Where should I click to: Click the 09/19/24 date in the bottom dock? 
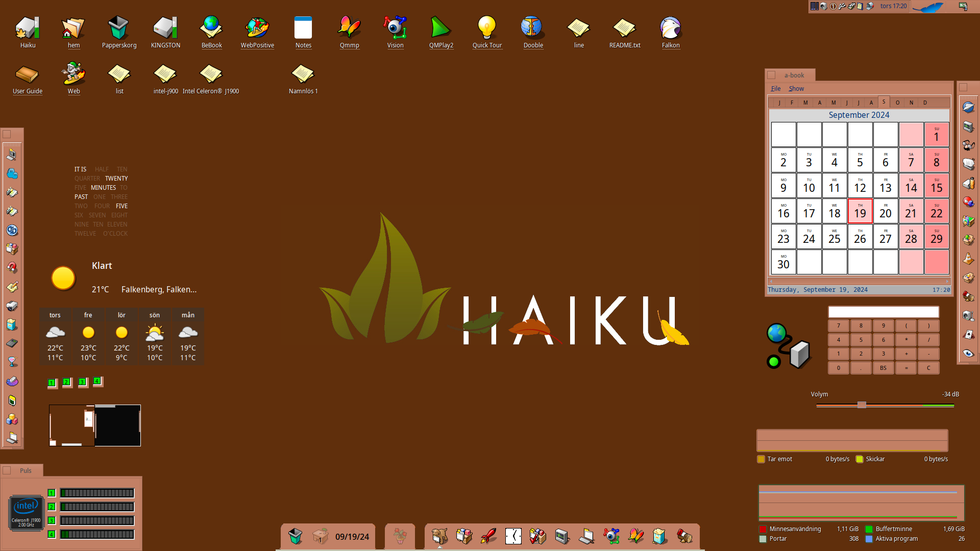point(352,537)
